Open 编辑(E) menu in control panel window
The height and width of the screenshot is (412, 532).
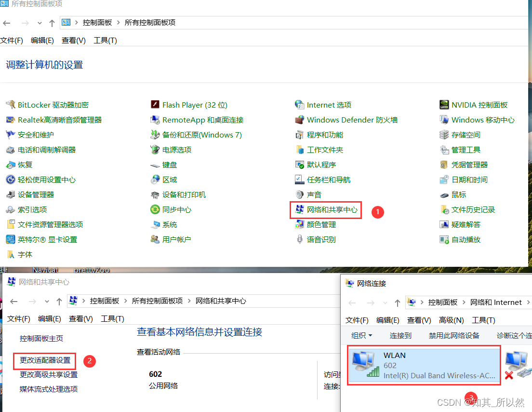tap(42, 41)
